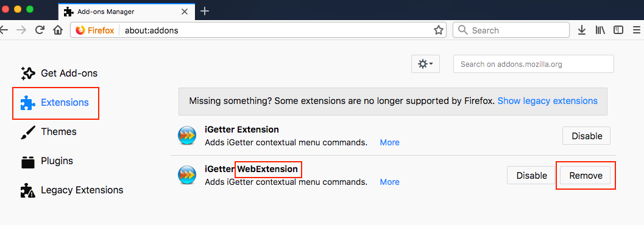
Task: Open More link for iGetter WebExtension
Action: (389, 182)
